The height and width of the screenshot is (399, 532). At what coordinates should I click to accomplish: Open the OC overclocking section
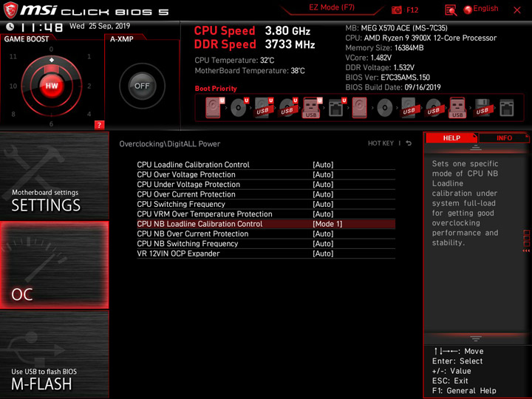point(54,265)
